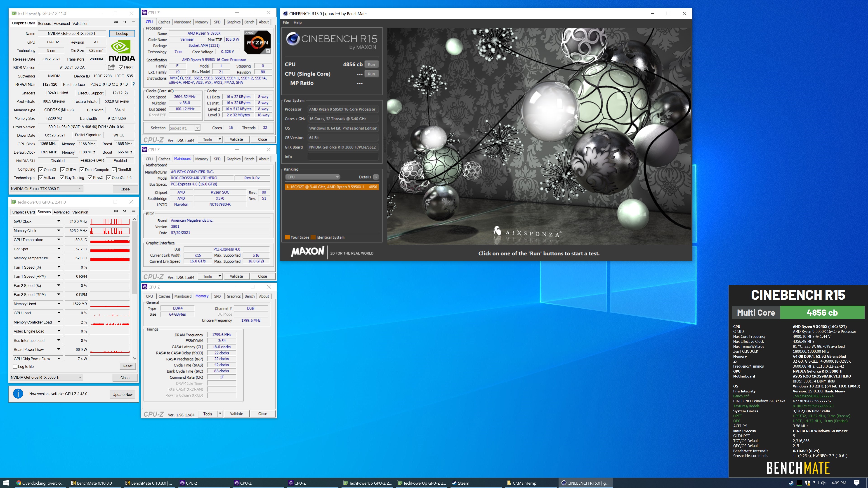Click the Steam icon in system tray
This screenshot has height=488, width=868.
click(x=791, y=483)
